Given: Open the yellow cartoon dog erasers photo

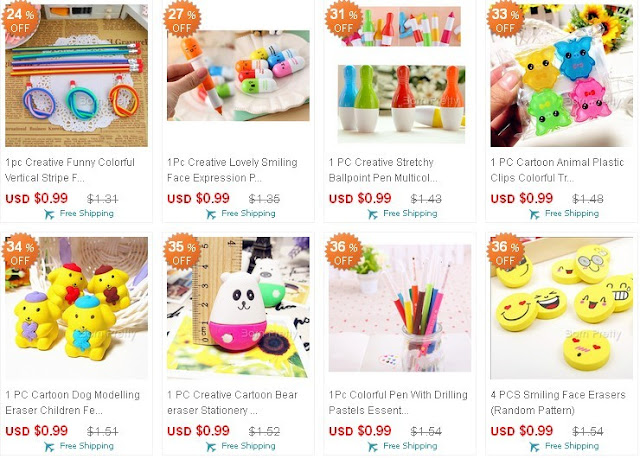Looking at the screenshot, I should (76, 308).
